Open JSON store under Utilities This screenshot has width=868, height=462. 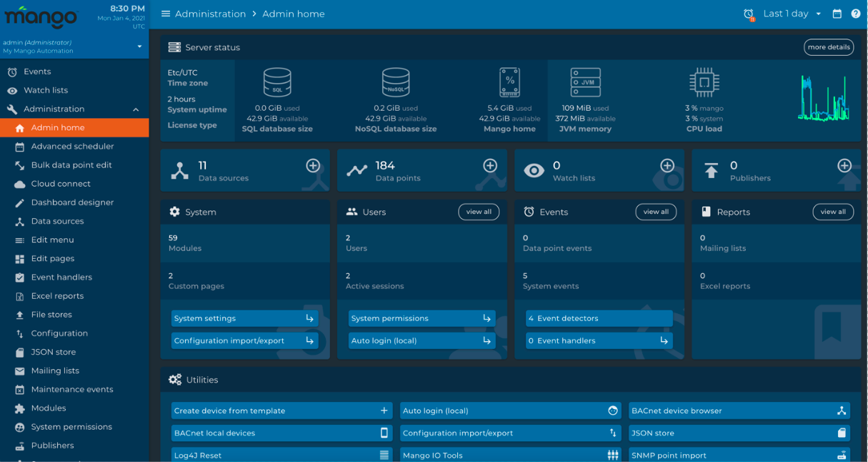(739, 433)
